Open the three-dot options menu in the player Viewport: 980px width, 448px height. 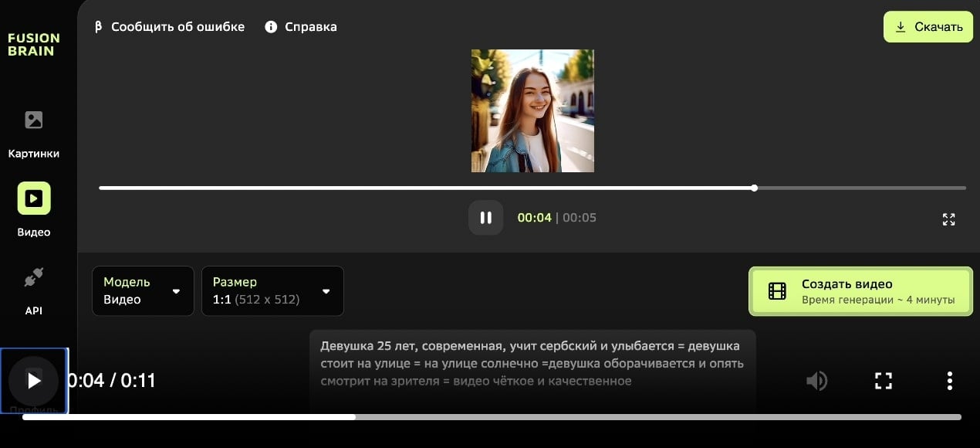click(x=949, y=380)
